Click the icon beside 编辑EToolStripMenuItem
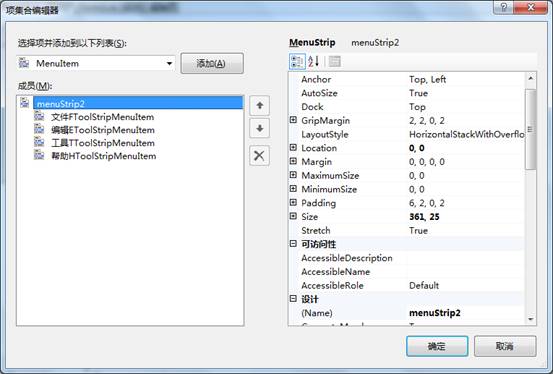 39,129
